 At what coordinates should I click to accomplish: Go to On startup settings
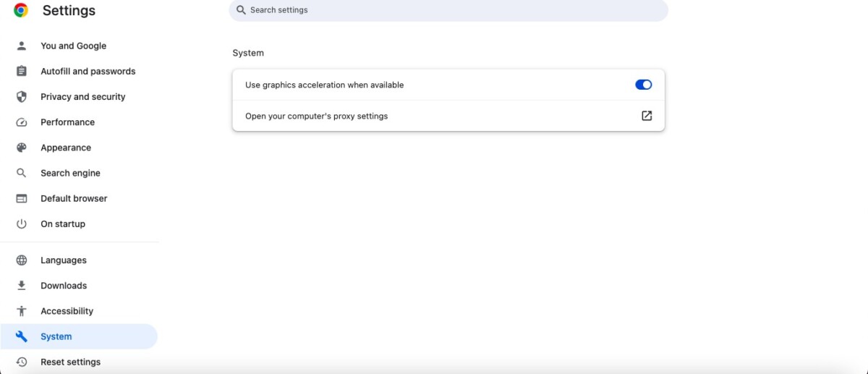(x=79, y=224)
